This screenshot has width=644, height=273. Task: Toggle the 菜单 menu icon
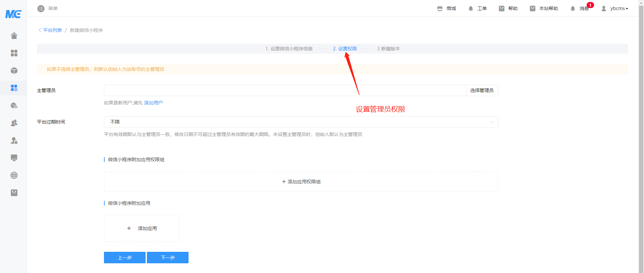pos(41,8)
